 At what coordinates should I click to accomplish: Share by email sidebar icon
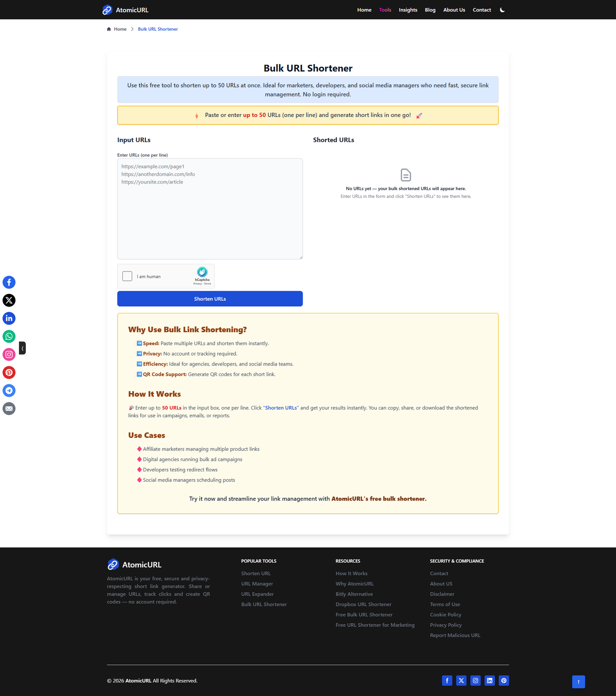coord(9,409)
